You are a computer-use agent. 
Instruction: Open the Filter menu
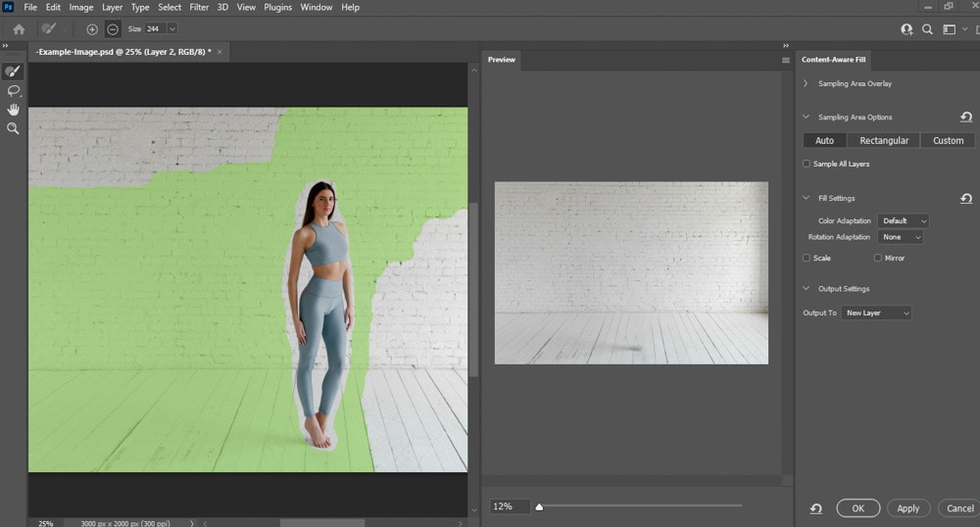(x=199, y=7)
